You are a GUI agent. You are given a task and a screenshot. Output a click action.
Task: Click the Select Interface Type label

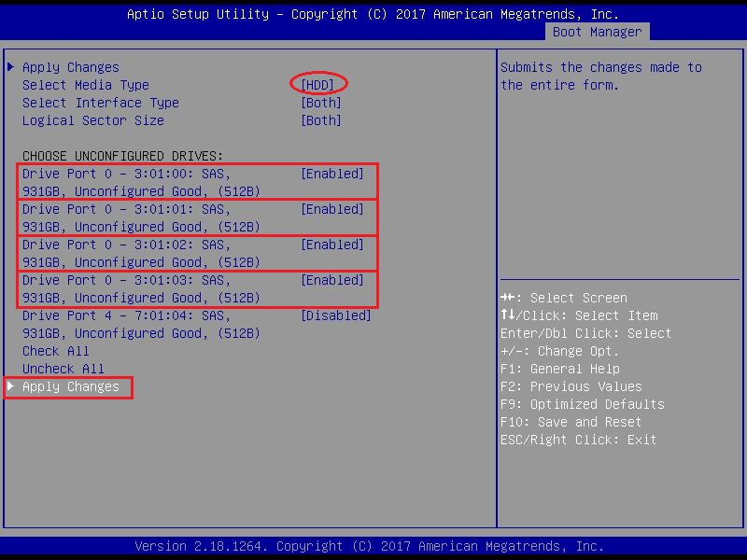click(101, 103)
